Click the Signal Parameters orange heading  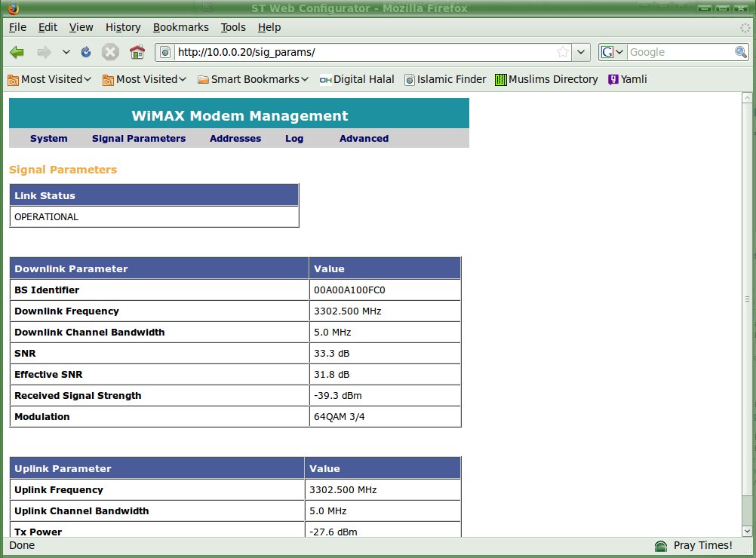point(63,170)
